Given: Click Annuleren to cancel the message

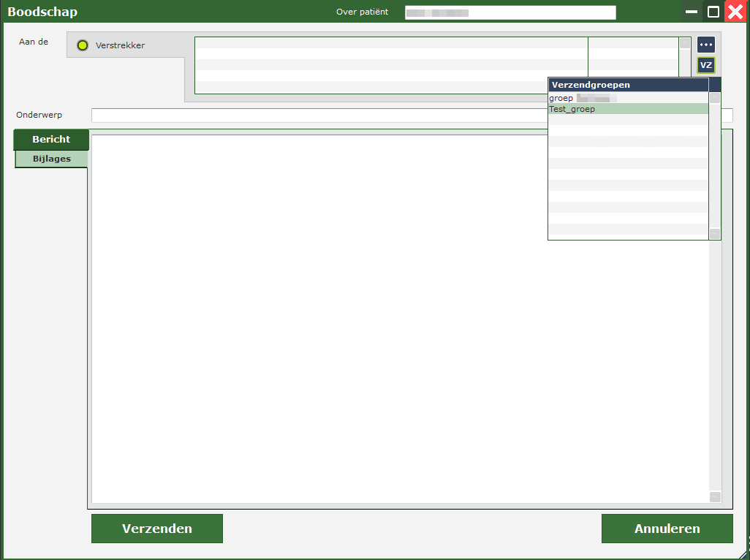Looking at the screenshot, I should pyautogui.click(x=667, y=529).
